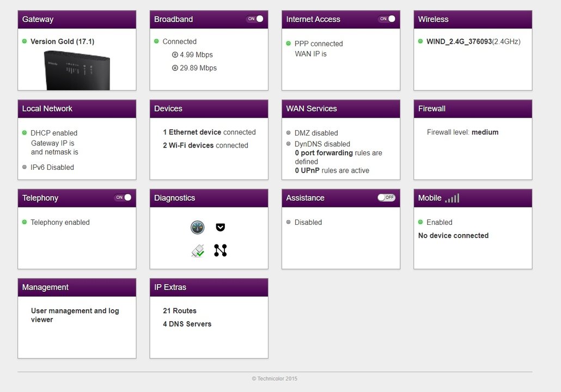
Task: Click green dot beside Broadband Connected
Action: coord(156,41)
